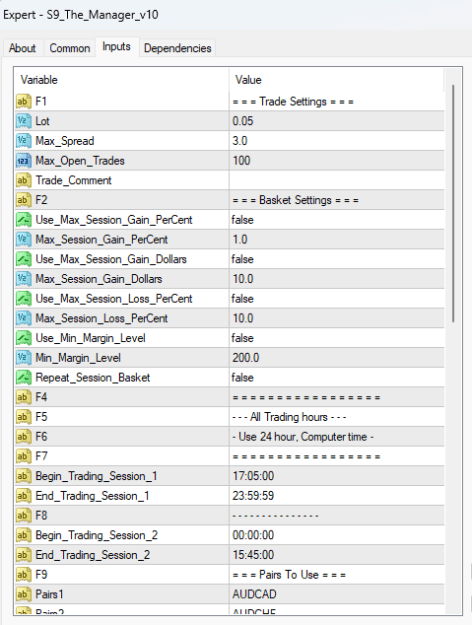The height and width of the screenshot is (625, 472).
Task: Select the Max_Open_Trades variable name
Action: 80,161
